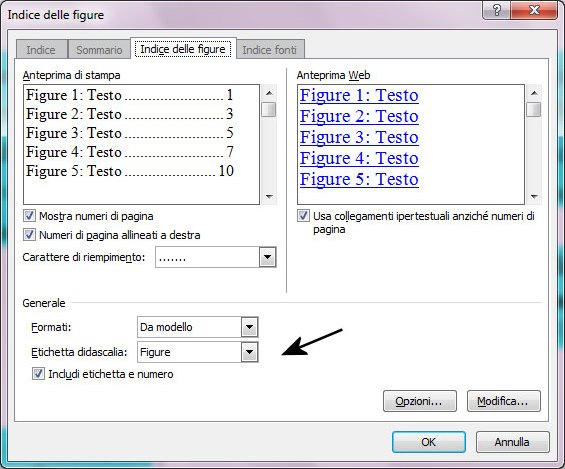Click the print preview scrollbar thumb
Viewport: 565px width, 469px height.
click(269, 110)
